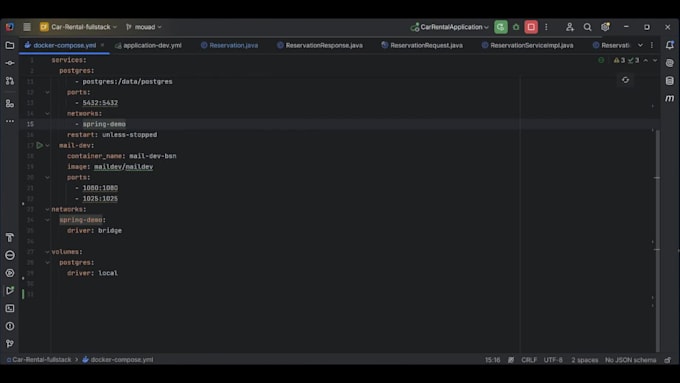Collapse the networks block at line 14
This screenshot has width=680, height=383.
[47, 114]
